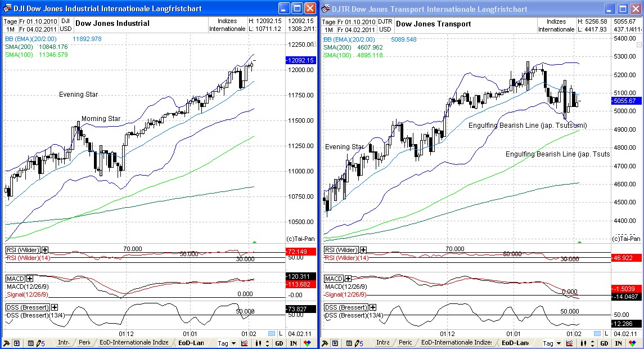Select the drawing pen tool in the DJI toolbar
The image size is (644, 349).
click(7, 342)
